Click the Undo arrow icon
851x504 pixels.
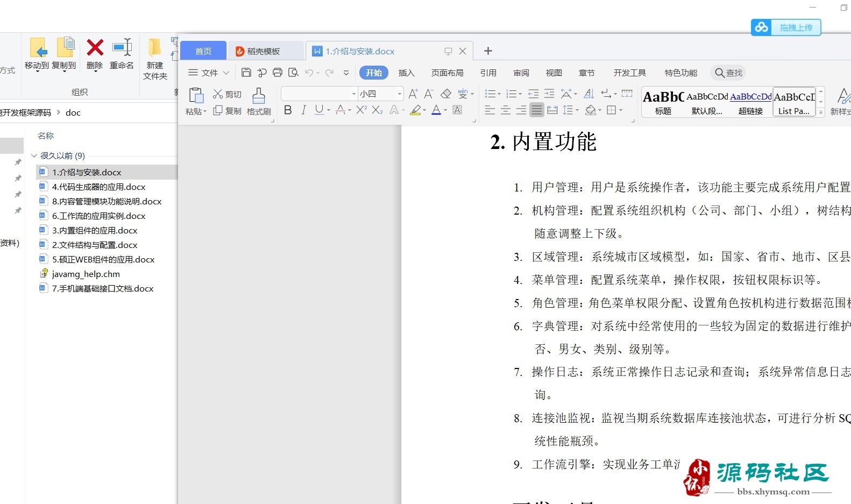point(309,73)
